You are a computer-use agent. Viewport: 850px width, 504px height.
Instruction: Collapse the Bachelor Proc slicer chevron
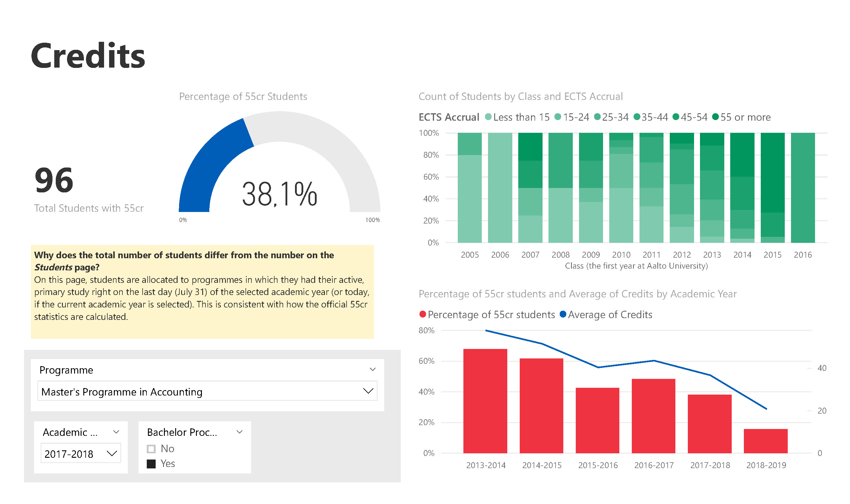click(240, 432)
